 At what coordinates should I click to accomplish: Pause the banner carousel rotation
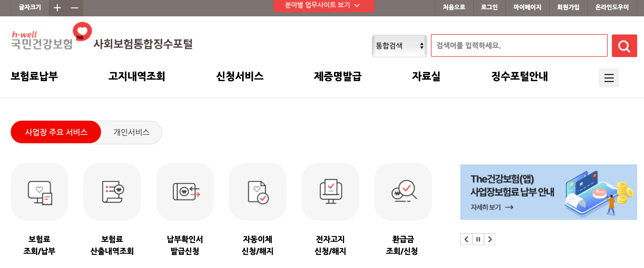tap(478, 239)
